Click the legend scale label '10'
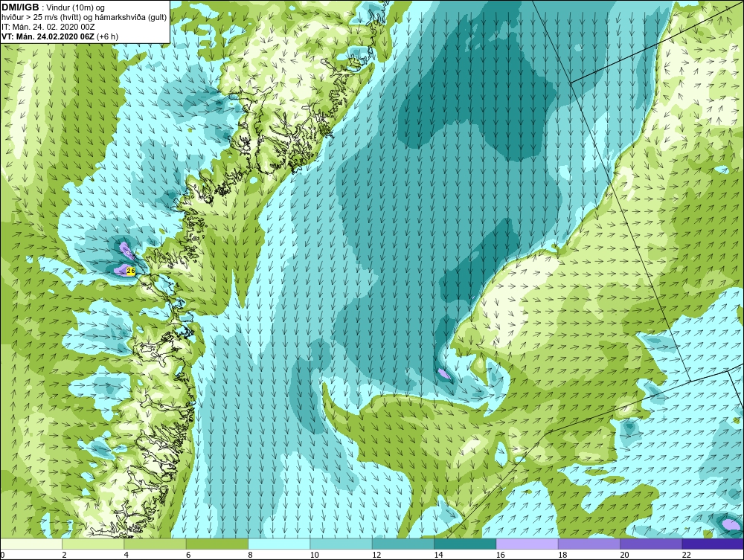 click(x=314, y=556)
